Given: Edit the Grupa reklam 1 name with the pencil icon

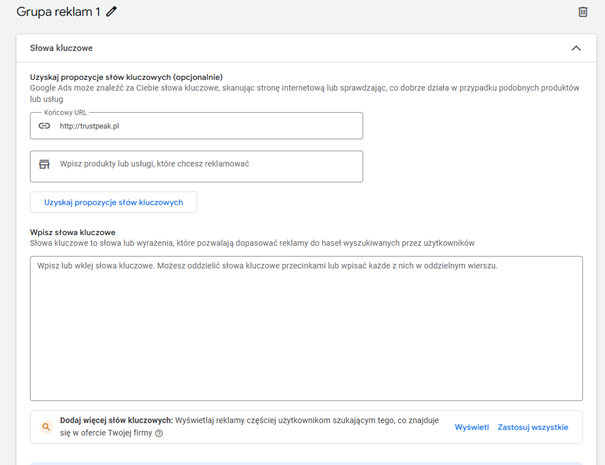Looking at the screenshot, I should pyautogui.click(x=111, y=12).
